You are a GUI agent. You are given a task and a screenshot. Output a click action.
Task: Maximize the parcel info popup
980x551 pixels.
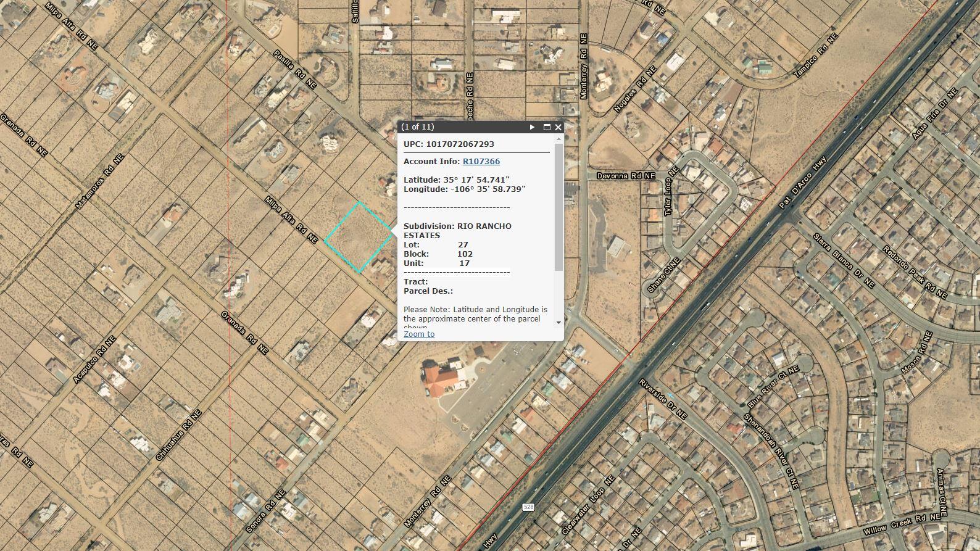pos(546,127)
